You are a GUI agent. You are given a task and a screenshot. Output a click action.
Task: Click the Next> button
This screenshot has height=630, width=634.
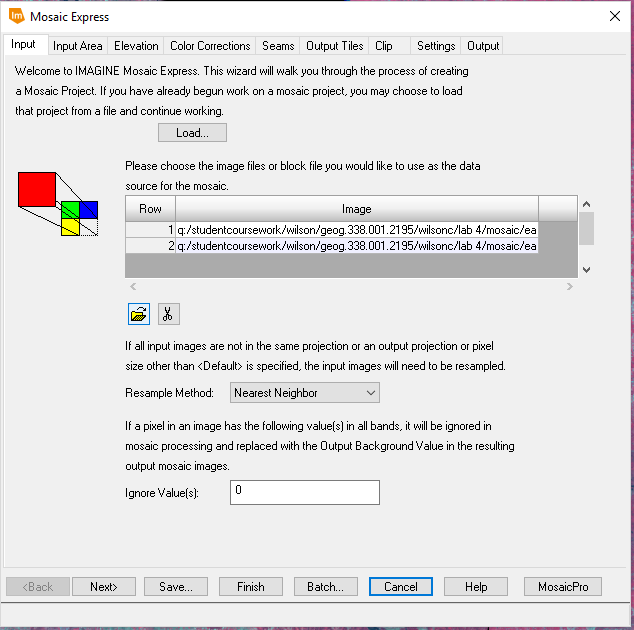[104, 587]
